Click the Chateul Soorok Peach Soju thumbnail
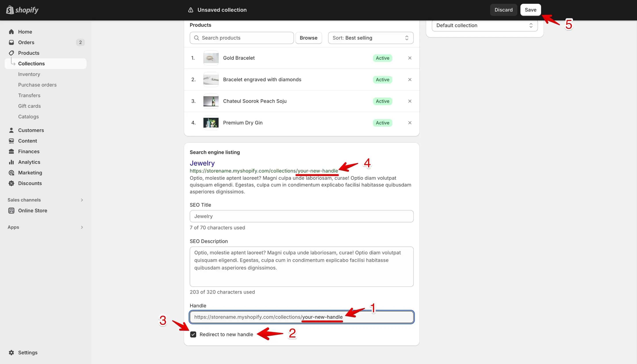 pyautogui.click(x=211, y=101)
